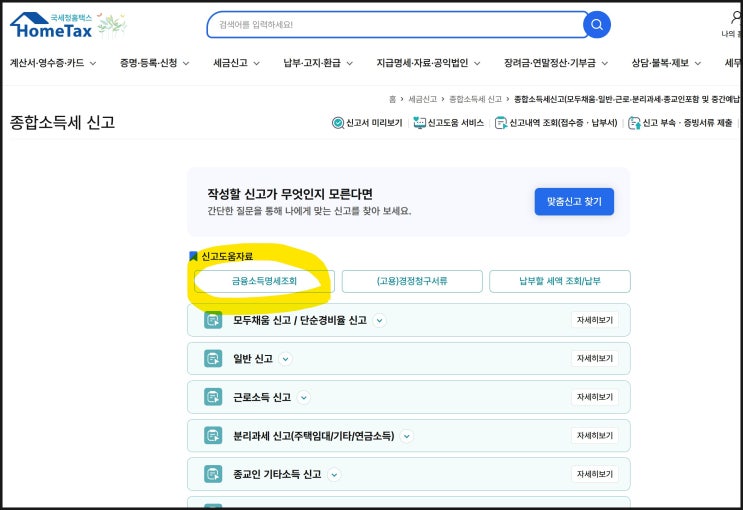Expand the 일반 신고 chevron
Screen dimensions: 743x510
click(x=285, y=359)
